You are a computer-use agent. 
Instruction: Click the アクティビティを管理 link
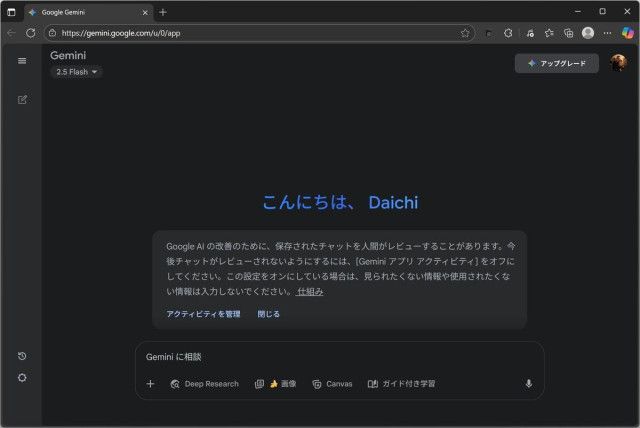click(x=203, y=314)
